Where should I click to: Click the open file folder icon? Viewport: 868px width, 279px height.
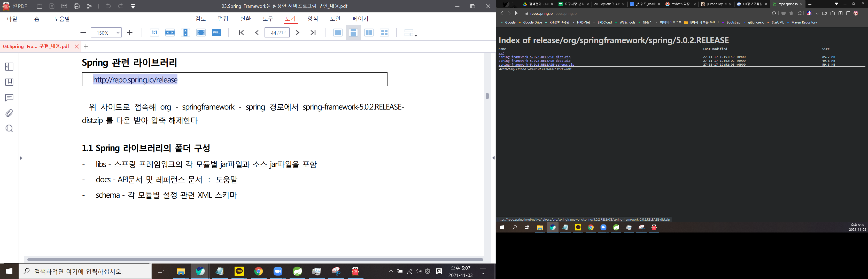[x=40, y=6]
